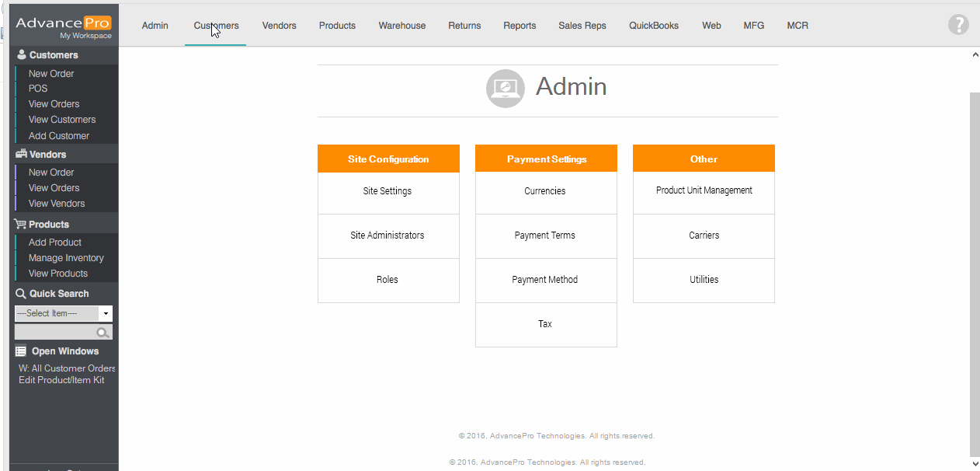Click the Vendors truck icon in sidebar
Image resolution: width=980 pixels, height=471 pixels.
click(21, 154)
